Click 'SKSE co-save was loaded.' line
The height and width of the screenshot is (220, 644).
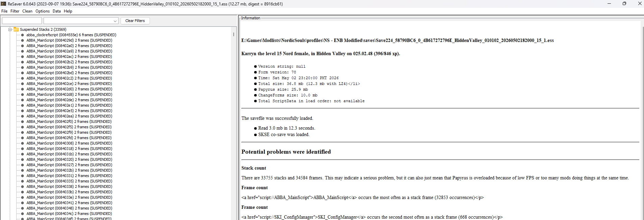pyautogui.click(x=284, y=134)
